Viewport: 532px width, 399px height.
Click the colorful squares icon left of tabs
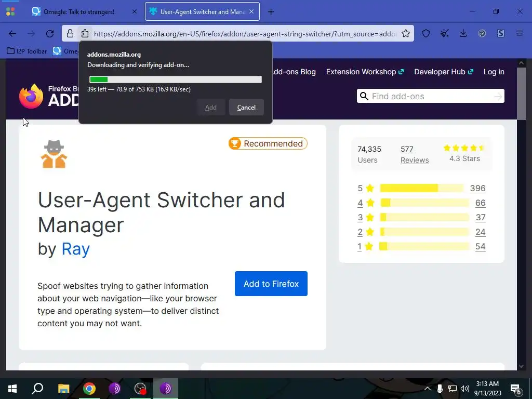coord(10,11)
